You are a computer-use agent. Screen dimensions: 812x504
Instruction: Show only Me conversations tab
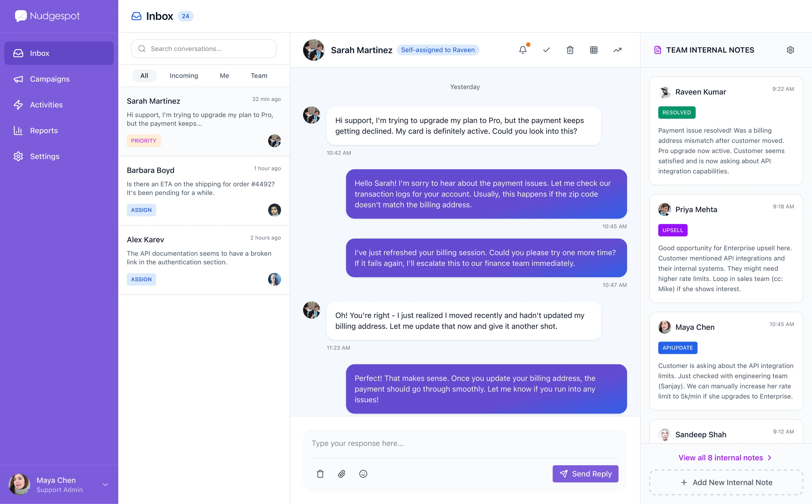point(224,76)
